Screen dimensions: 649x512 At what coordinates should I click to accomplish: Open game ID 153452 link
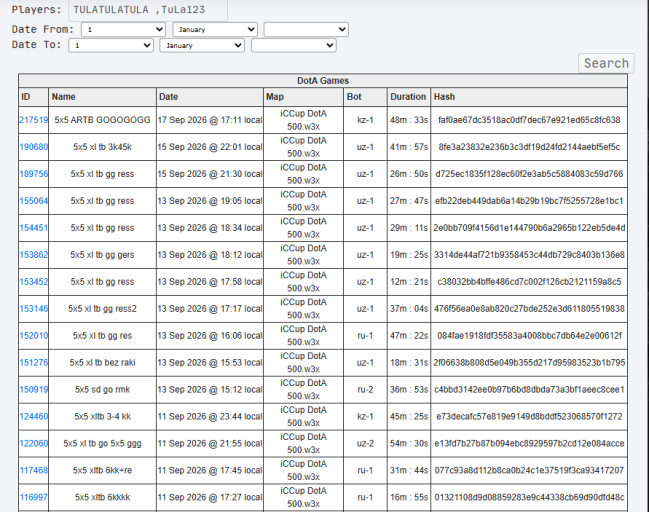(34, 281)
